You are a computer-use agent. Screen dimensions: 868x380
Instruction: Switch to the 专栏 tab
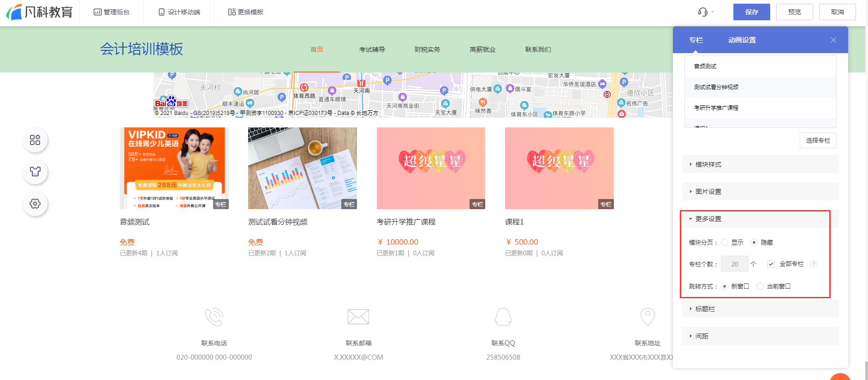(696, 40)
